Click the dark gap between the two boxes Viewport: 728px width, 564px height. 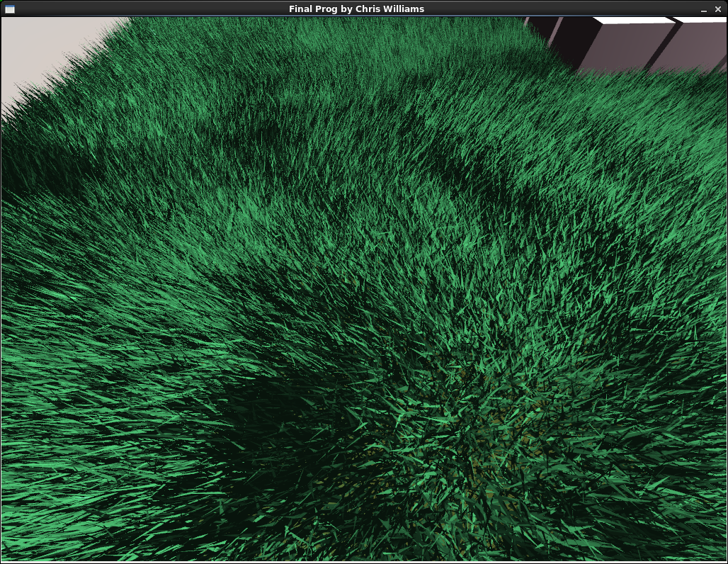point(663,45)
